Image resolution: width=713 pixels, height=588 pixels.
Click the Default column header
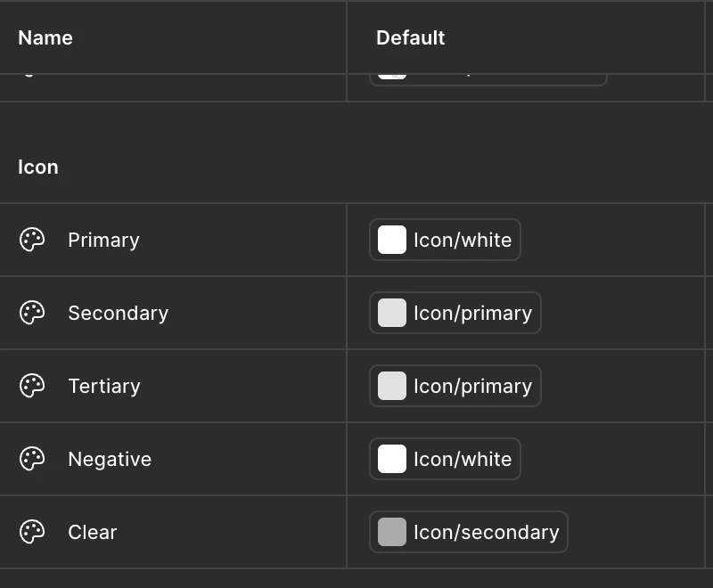[x=411, y=37]
